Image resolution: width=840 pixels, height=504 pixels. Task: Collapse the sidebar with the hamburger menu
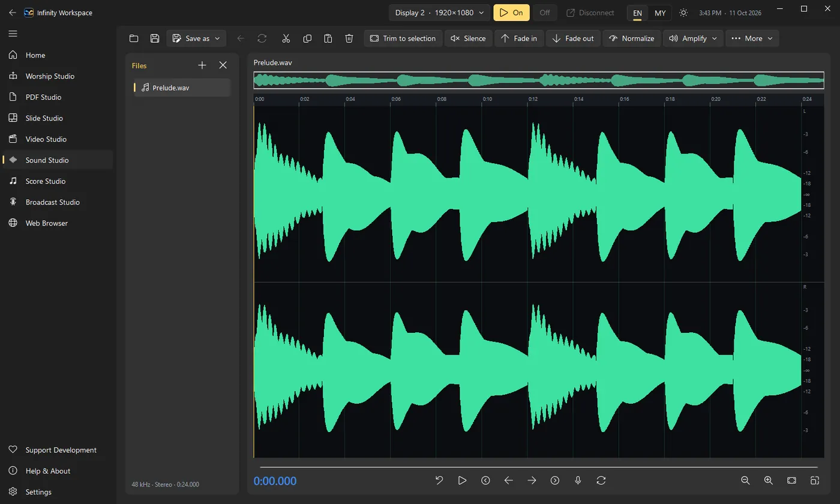point(13,34)
